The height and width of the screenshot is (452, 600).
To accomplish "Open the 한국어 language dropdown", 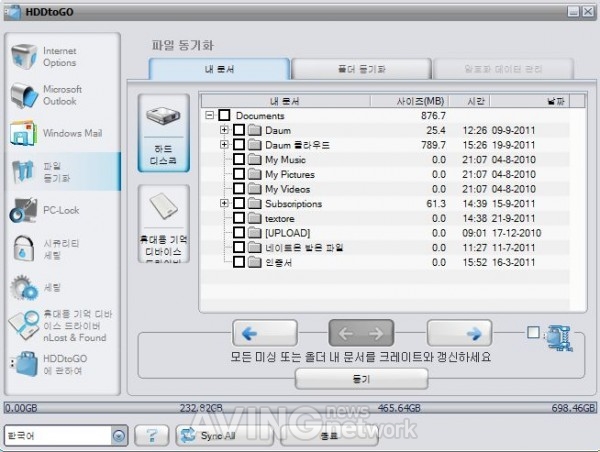I will point(119,436).
